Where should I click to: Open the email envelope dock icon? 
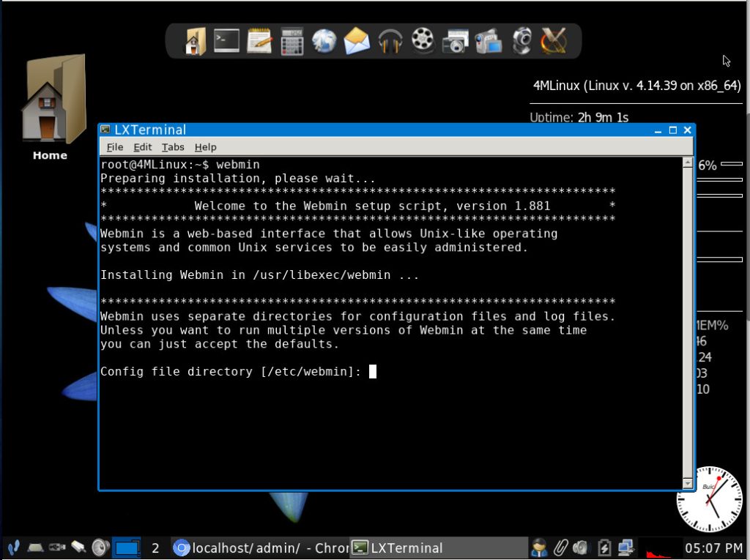(357, 40)
